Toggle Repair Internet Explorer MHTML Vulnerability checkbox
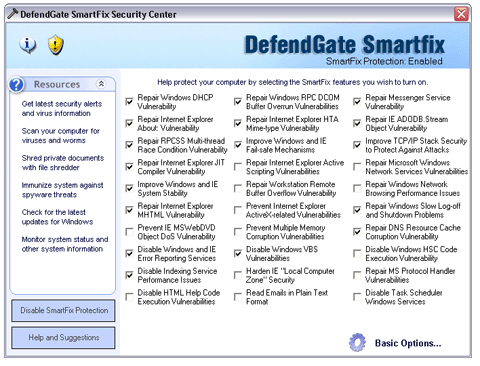480x366 pixels. [x=129, y=210]
